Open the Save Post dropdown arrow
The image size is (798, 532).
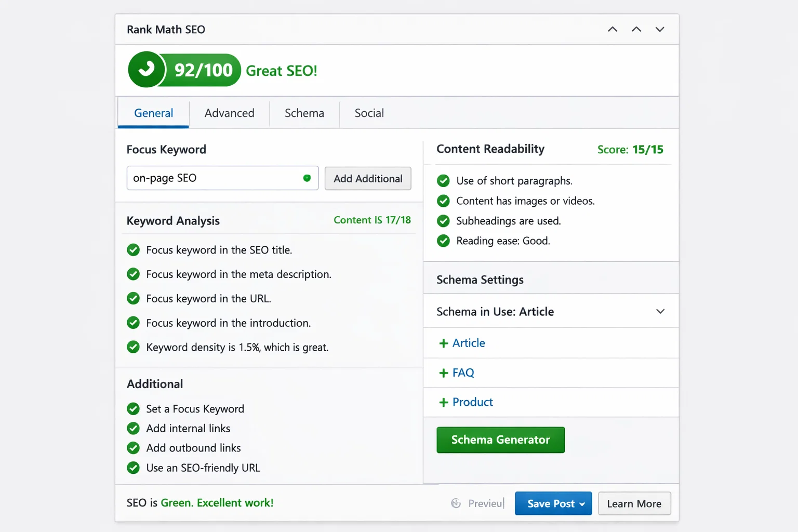(x=582, y=504)
